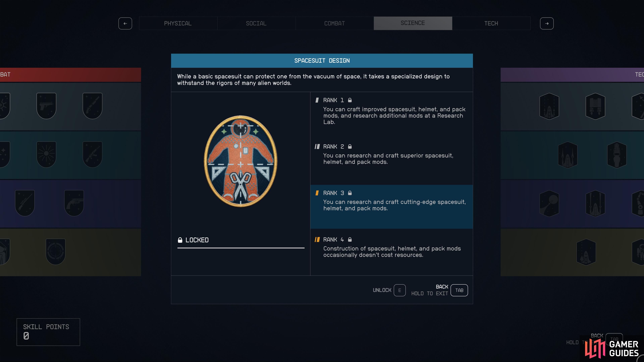Select the crosshair targeting skill badge

point(56,252)
